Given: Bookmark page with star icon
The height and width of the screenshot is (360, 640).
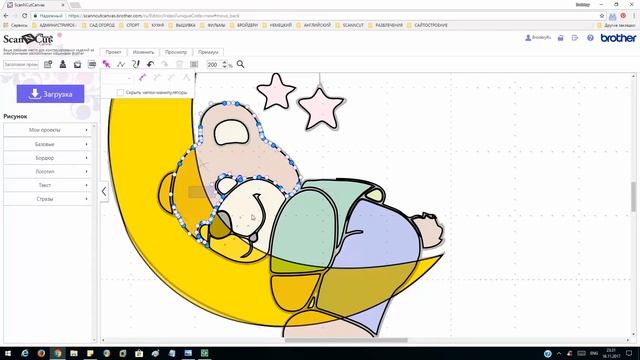Looking at the screenshot, I should 602,16.
